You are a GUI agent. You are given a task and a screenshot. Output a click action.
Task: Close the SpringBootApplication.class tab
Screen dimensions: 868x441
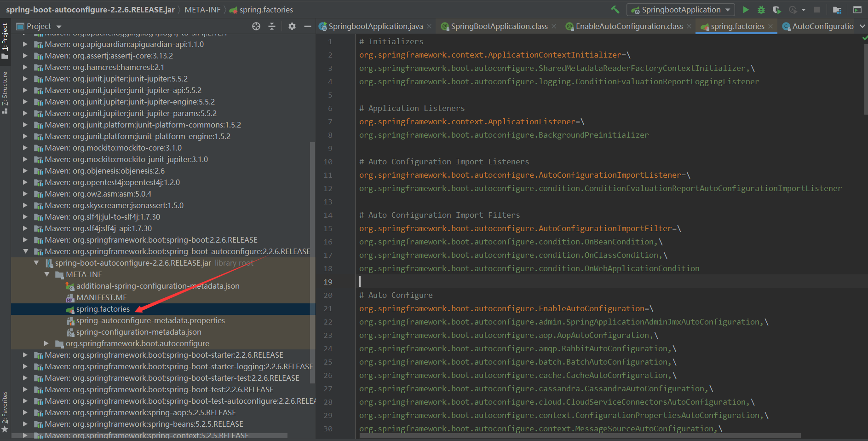pos(554,26)
